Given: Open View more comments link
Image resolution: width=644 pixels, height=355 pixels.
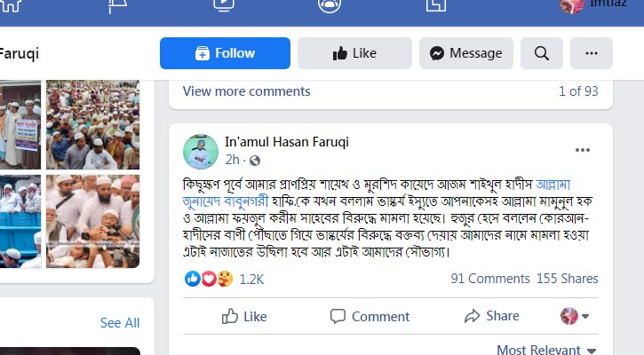Looking at the screenshot, I should coord(246,91).
